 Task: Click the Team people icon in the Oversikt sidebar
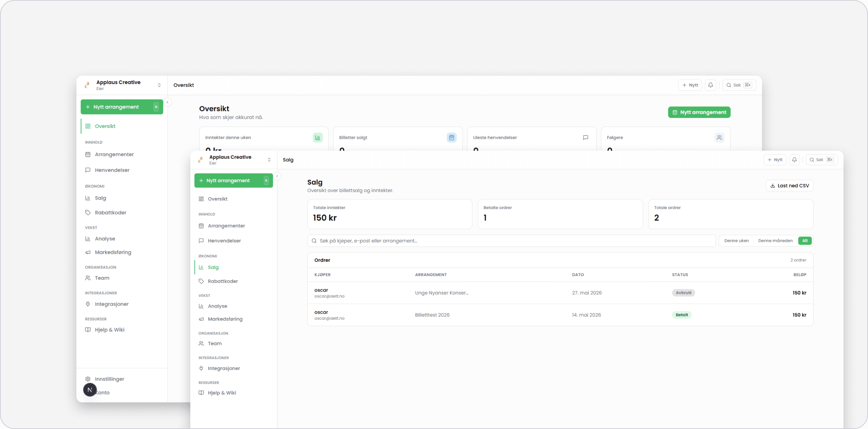click(x=88, y=278)
